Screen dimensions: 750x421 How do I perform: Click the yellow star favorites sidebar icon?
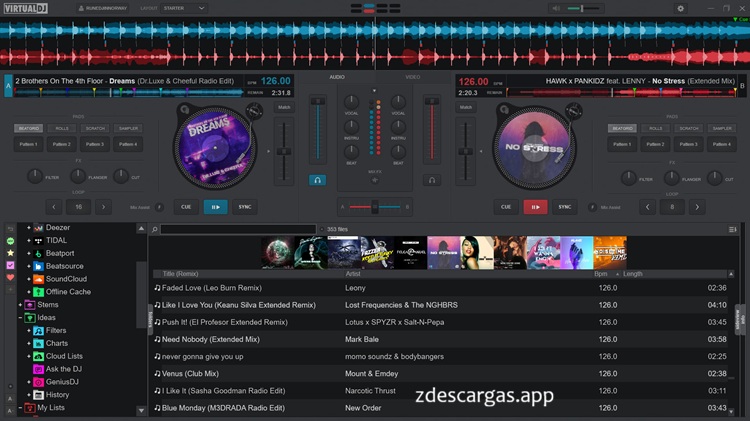(10, 253)
